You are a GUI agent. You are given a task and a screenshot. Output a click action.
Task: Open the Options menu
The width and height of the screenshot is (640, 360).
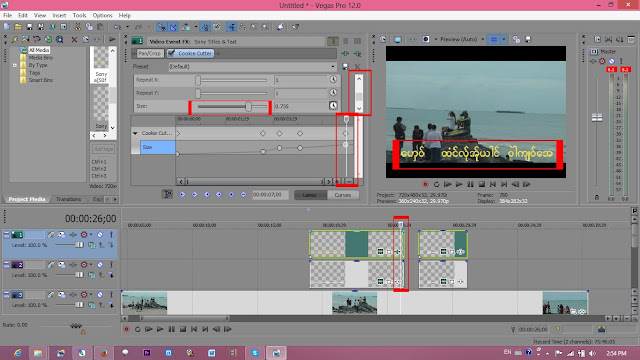coord(102,16)
